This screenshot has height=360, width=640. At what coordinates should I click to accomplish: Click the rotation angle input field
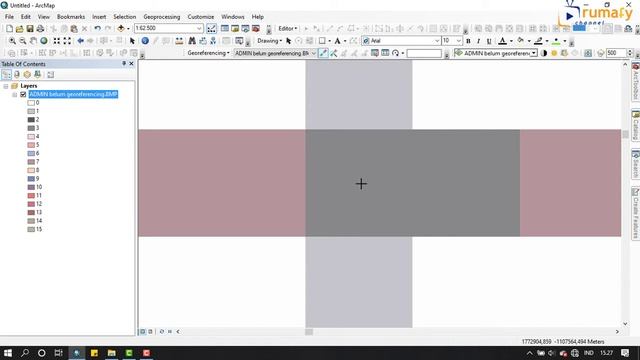(x=424, y=53)
